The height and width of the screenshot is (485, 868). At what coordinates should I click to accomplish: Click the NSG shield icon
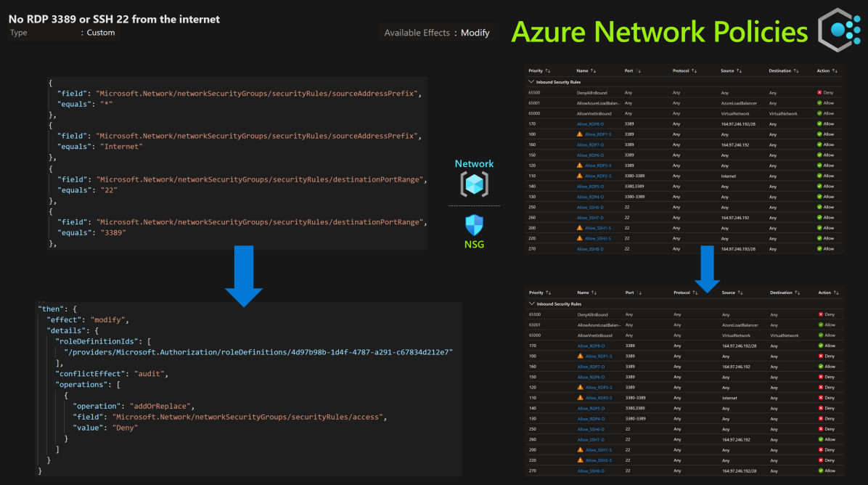coord(474,225)
